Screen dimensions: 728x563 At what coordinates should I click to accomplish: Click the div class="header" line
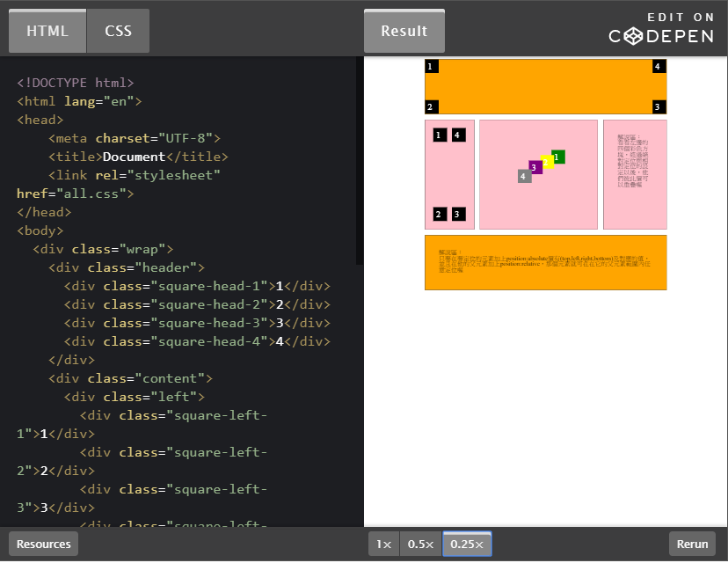click(x=127, y=267)
